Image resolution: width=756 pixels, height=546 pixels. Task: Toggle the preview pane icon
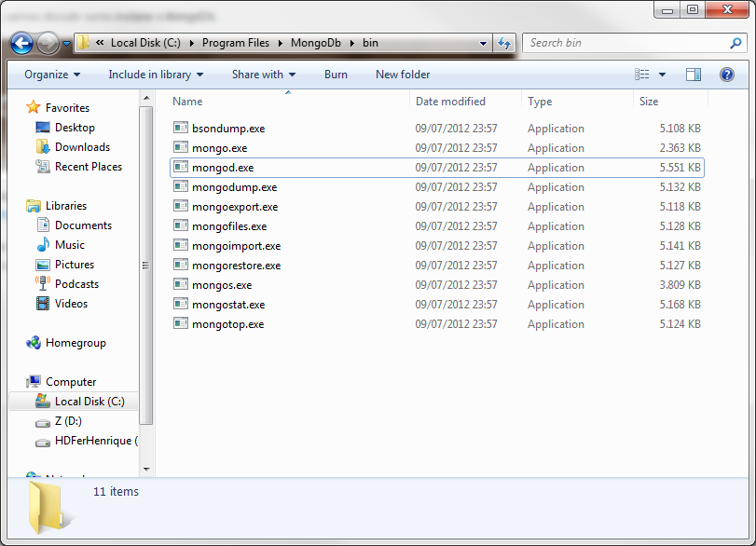pyautogui.click(x=694, y=75)
